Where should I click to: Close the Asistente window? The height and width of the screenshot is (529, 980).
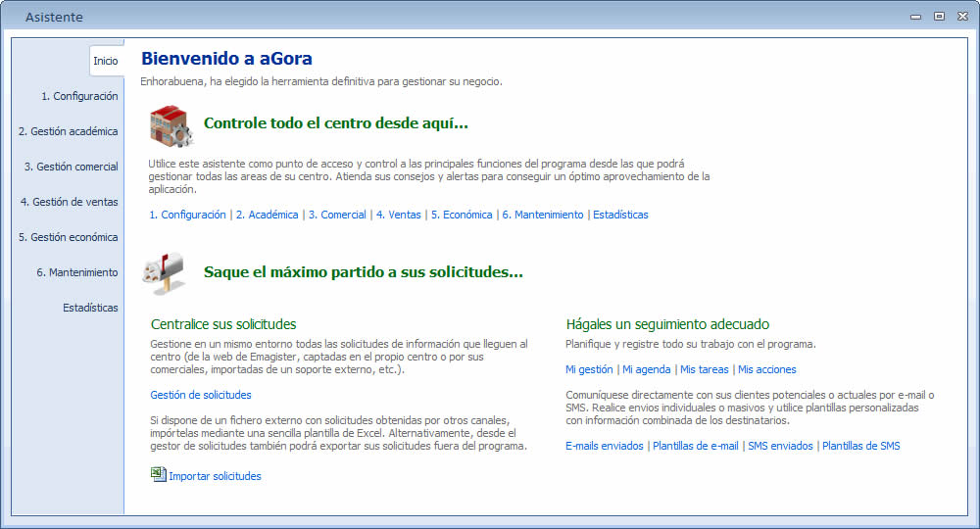tap(962, 17)
